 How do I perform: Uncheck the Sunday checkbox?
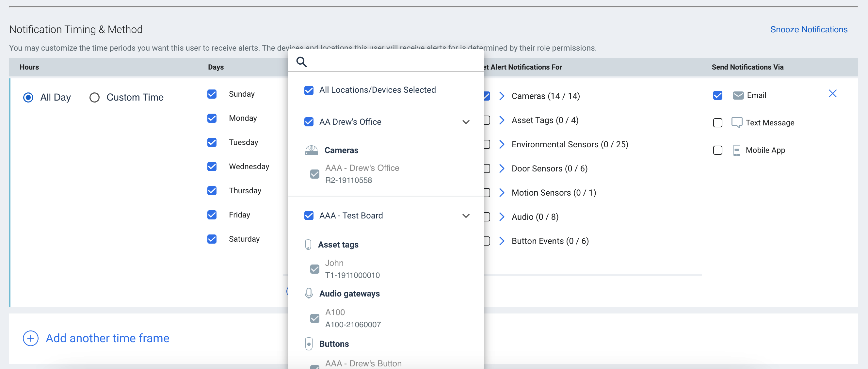pos(212,94)
